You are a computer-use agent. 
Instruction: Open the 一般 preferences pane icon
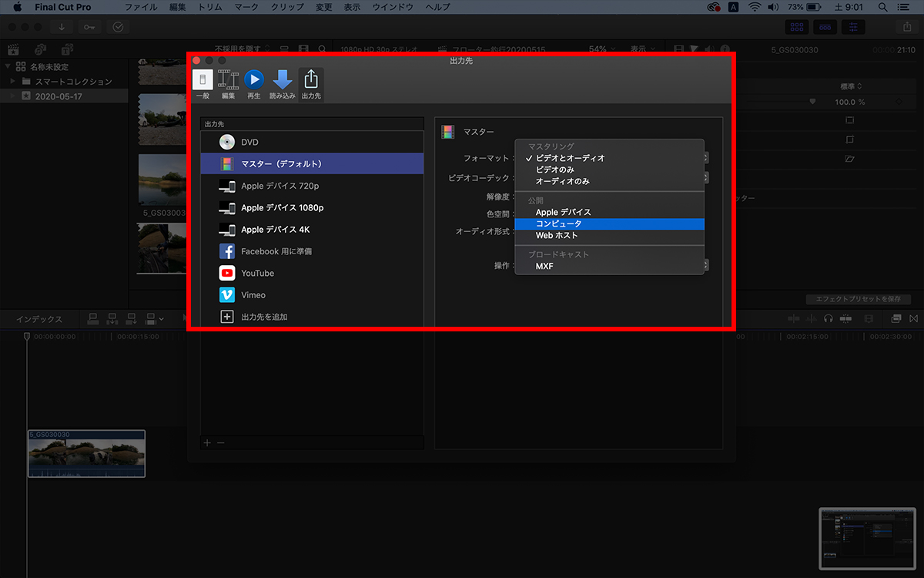coord(203,85)
